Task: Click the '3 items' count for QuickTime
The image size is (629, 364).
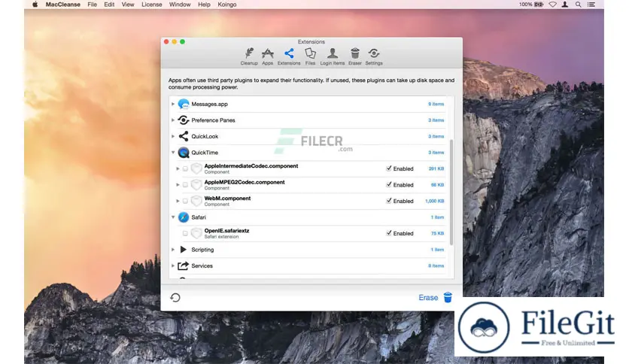Action: [x=436, y=153]
